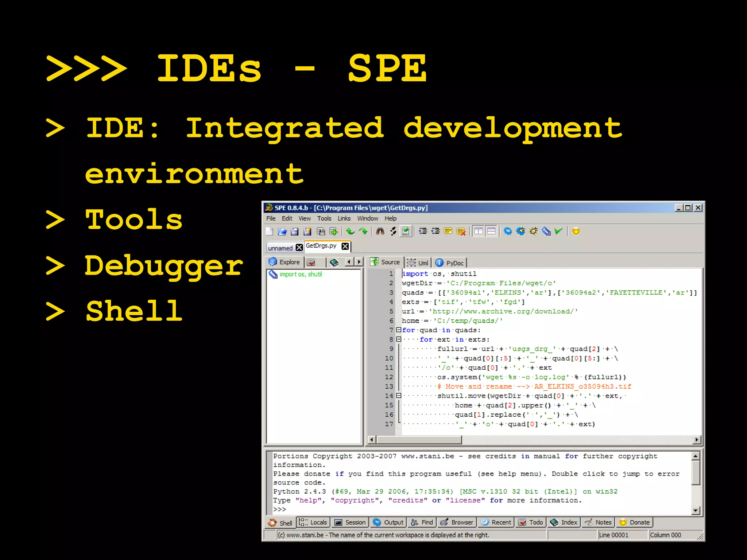The image size is (747, 560).
Task: Redo with the green right arrow
Action: [363, 231]
